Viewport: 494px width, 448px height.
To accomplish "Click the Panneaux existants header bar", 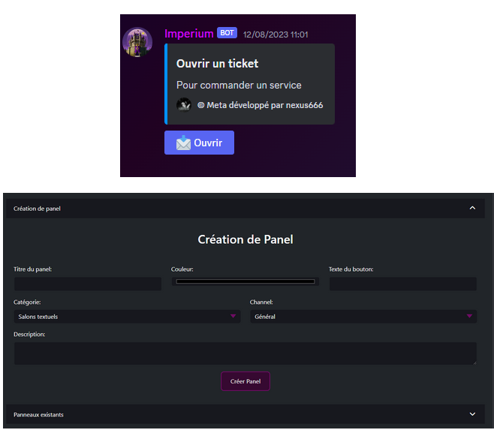I will [245, 414].
